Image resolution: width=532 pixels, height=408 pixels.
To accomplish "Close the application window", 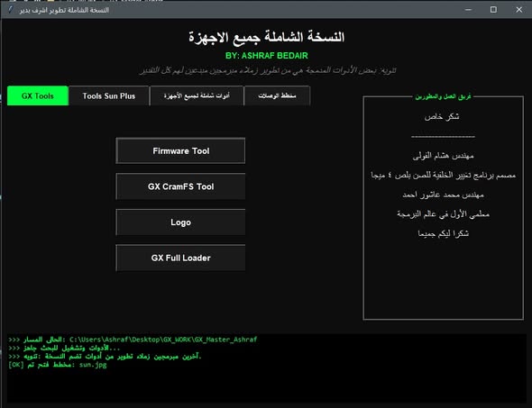I will click(x=519, y=10).
